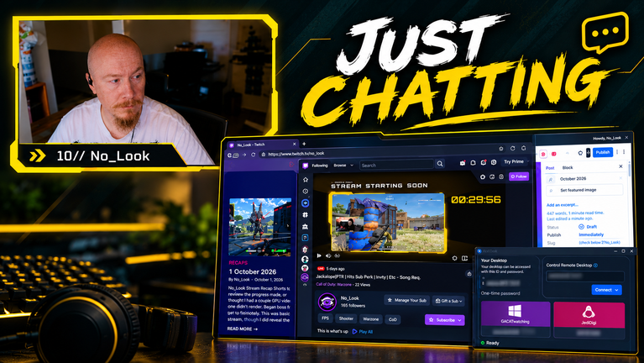
Task: Click the padlock icon beside the URL
Action: 264,154
